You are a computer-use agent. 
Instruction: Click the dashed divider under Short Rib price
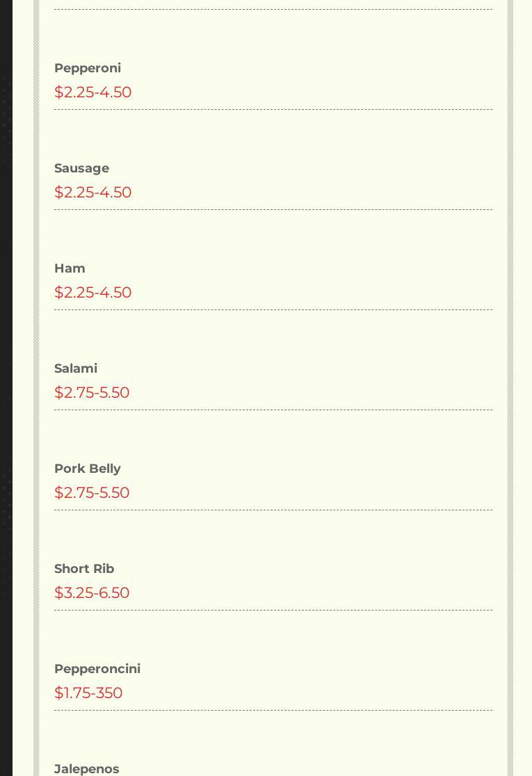pyautogui.click(x=273, y=611)
